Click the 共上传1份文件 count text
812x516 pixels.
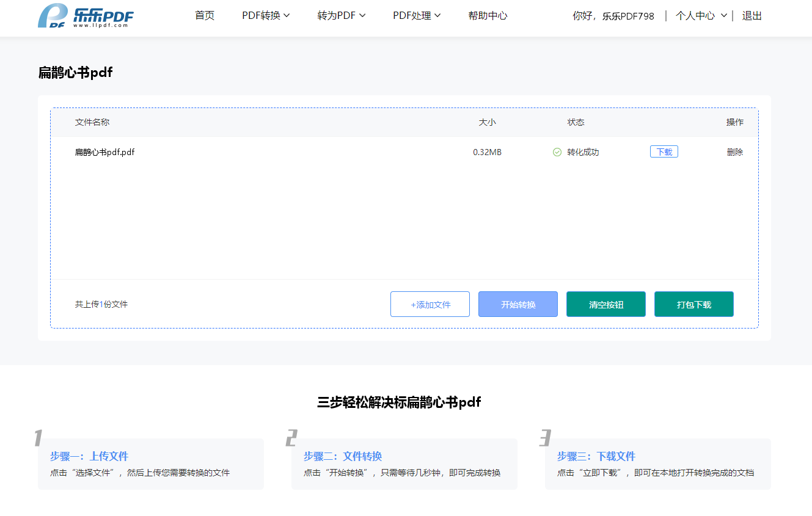click(101, 304)
